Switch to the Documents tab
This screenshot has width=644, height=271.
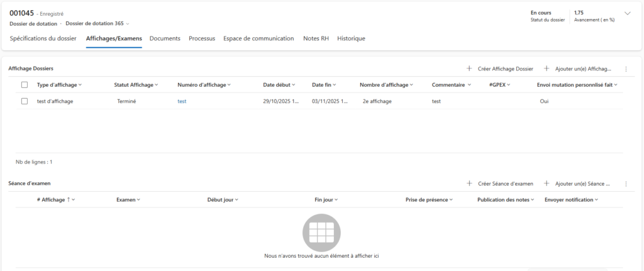click(165, 38)
